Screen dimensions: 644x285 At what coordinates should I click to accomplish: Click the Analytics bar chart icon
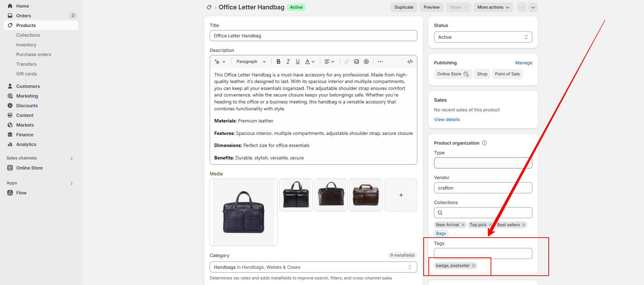click(10, 144)
